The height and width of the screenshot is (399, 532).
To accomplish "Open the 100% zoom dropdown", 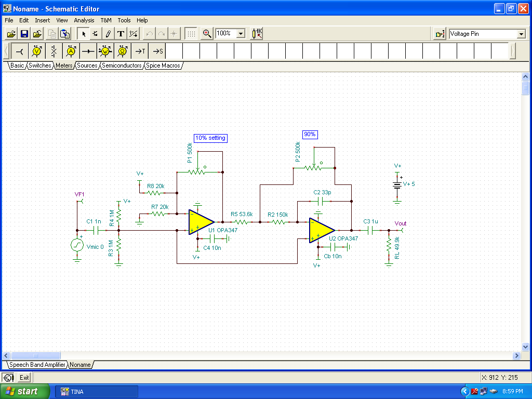I will coord(241,34).
